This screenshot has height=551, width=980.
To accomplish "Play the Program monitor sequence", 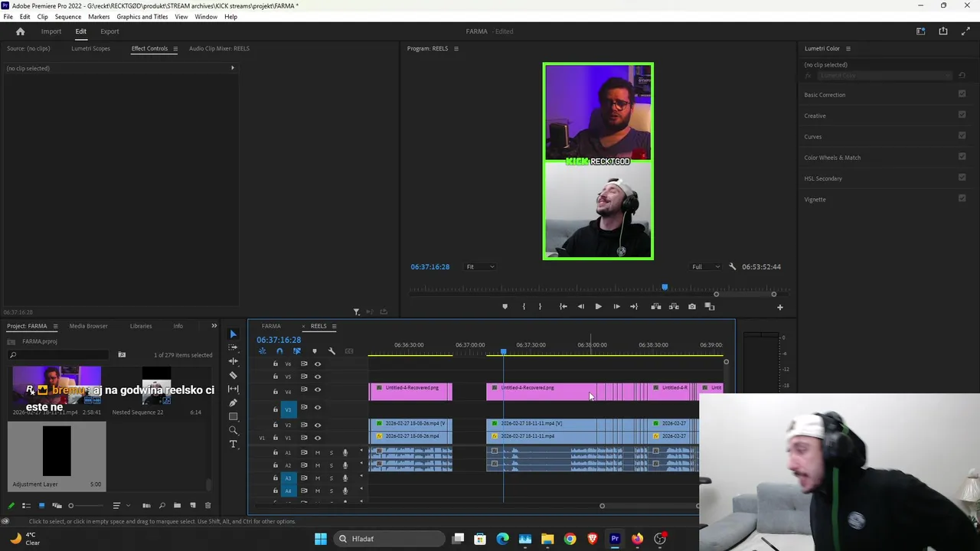I will tap(598, 307).
